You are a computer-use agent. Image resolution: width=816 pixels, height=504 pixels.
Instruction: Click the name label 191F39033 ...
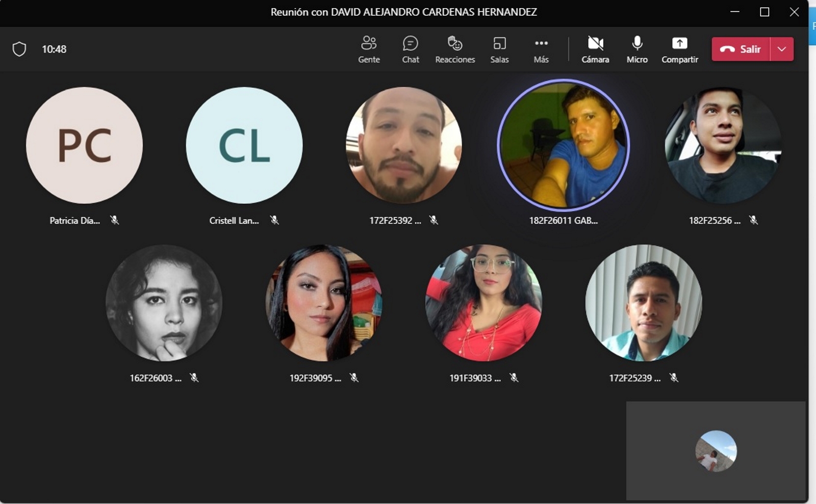[475, 378]
